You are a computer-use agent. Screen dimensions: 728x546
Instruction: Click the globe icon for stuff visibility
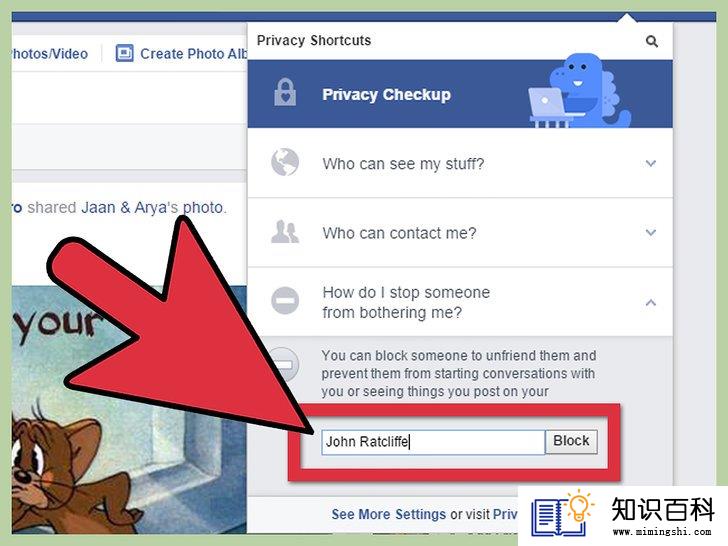pos(285,162)
